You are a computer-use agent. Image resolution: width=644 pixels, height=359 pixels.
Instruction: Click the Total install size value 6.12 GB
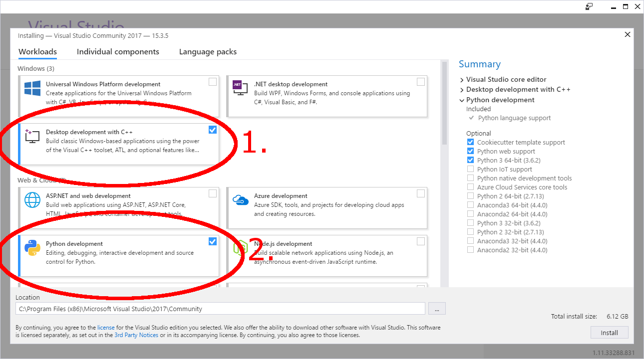[617, 316]
